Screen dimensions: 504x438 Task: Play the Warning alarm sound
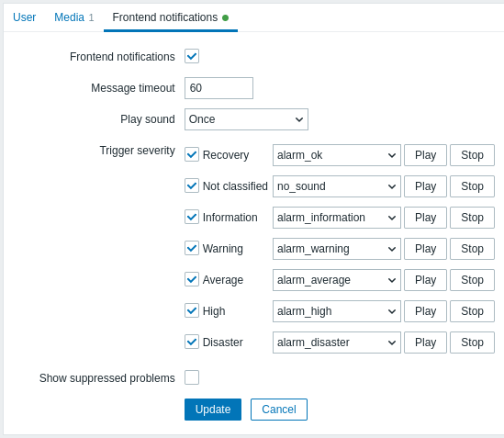coord(425,249)
